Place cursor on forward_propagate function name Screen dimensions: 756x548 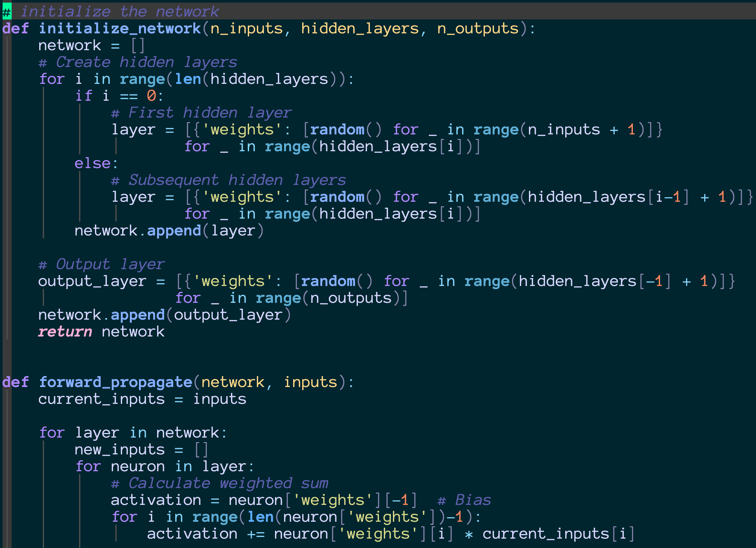point(115,382)
